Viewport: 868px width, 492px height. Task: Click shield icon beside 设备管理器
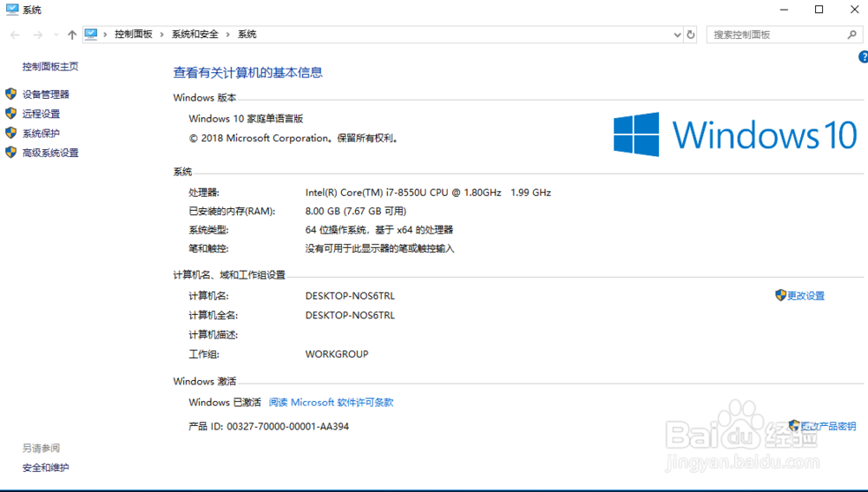tap(11, 94)
